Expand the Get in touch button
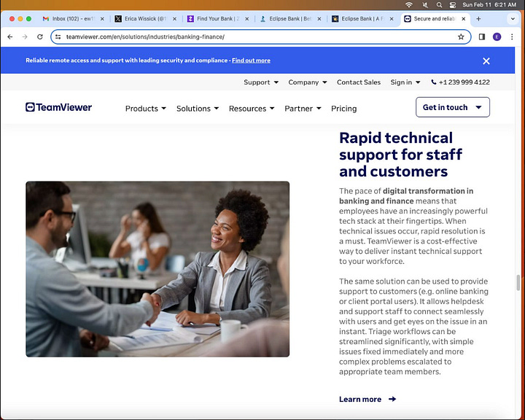The height and width of the screenshot is (420, 525). pos(453,107)
